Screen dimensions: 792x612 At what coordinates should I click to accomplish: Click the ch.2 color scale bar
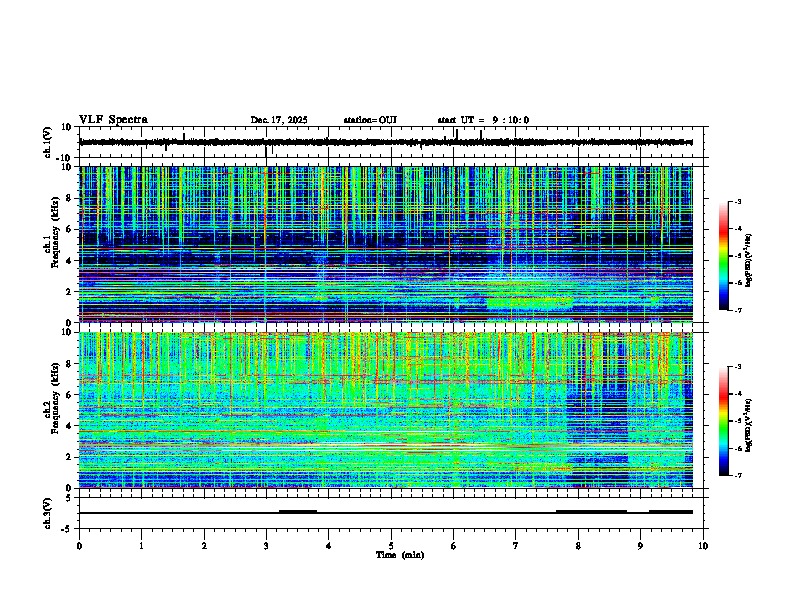coord(723,421)
